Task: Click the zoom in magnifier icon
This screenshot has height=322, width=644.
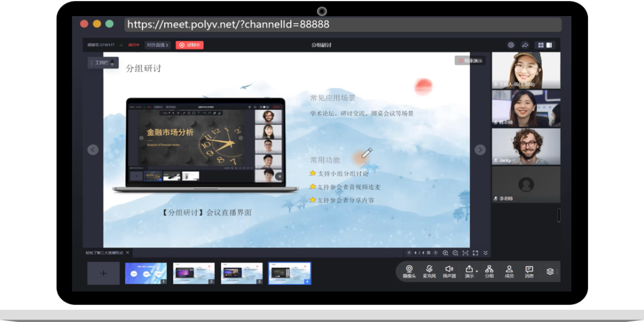Action: [445, 253]
